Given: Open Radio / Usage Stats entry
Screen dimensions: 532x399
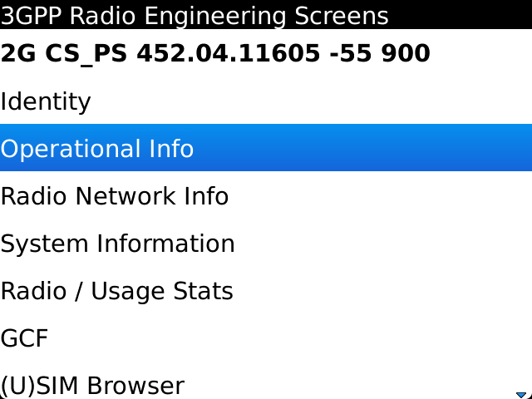Looking at the screenshot, I should [x=116, y=291].
